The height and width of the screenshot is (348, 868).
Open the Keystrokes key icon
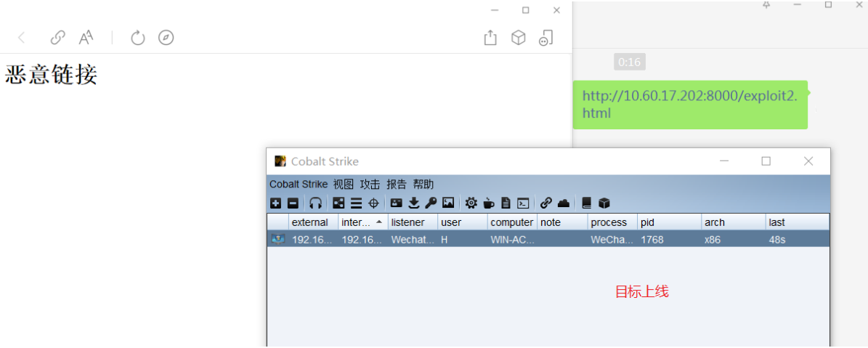(x=431, y=203)
